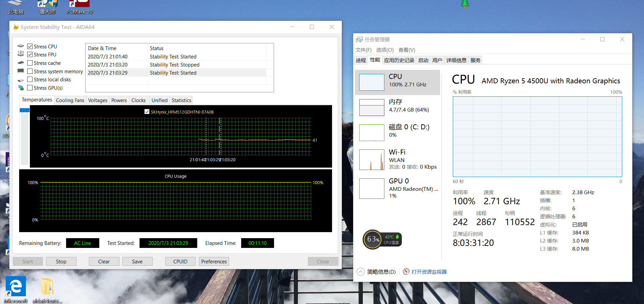644x304 pixels.
Task: Click the Status column header
Action: point(207,48)
